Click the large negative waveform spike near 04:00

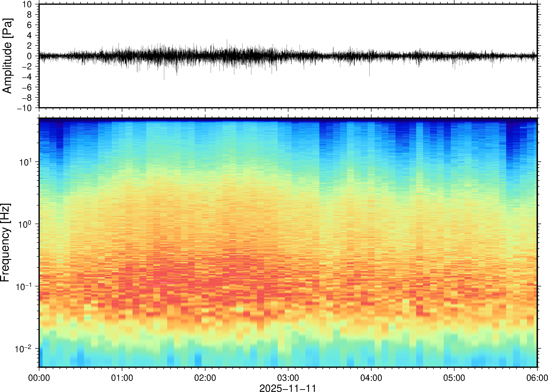[369, 72]
